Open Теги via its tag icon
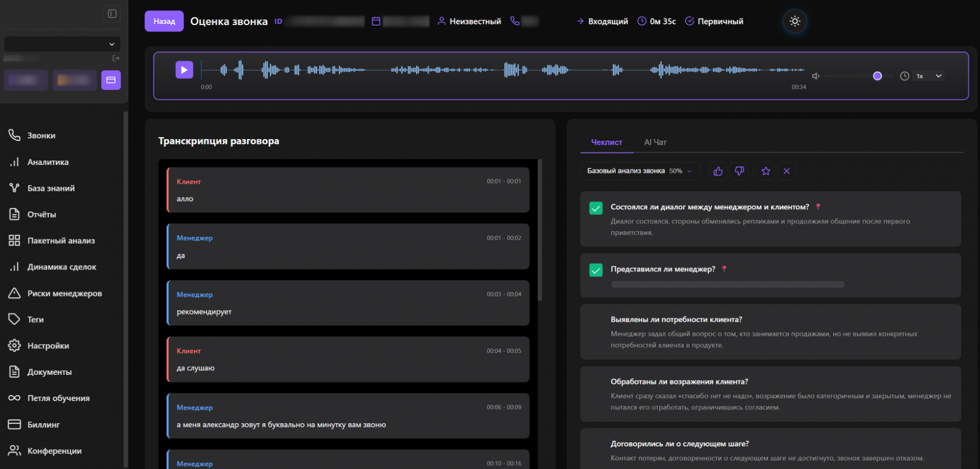 [14, 319]
